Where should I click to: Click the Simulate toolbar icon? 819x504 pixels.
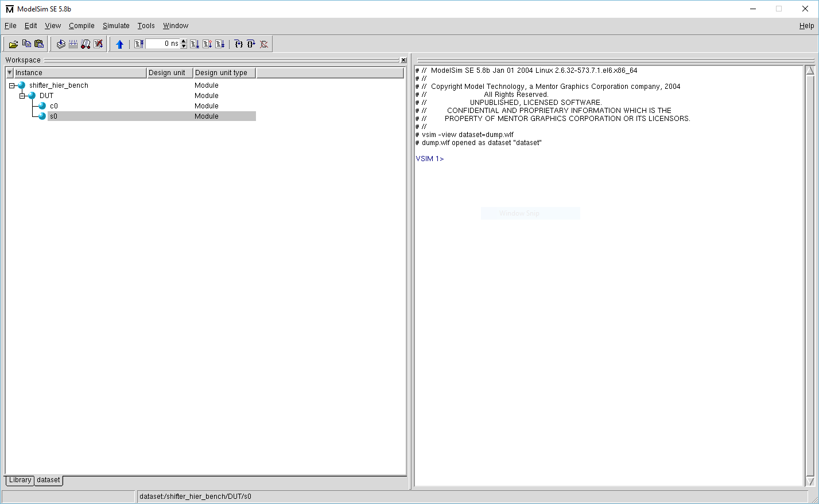pos(86,44)
